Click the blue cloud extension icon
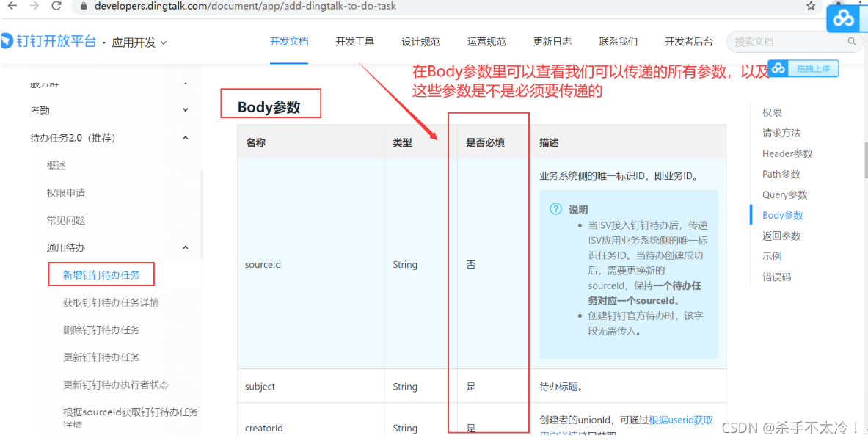This screenshot has width=868, height=441. [845, 18]
